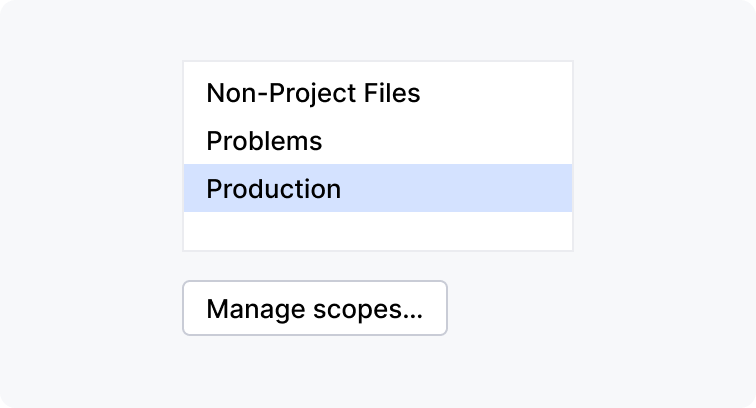Screen dimensions: 756x408
Task: Pick the Production list entry
Action: 377,188
